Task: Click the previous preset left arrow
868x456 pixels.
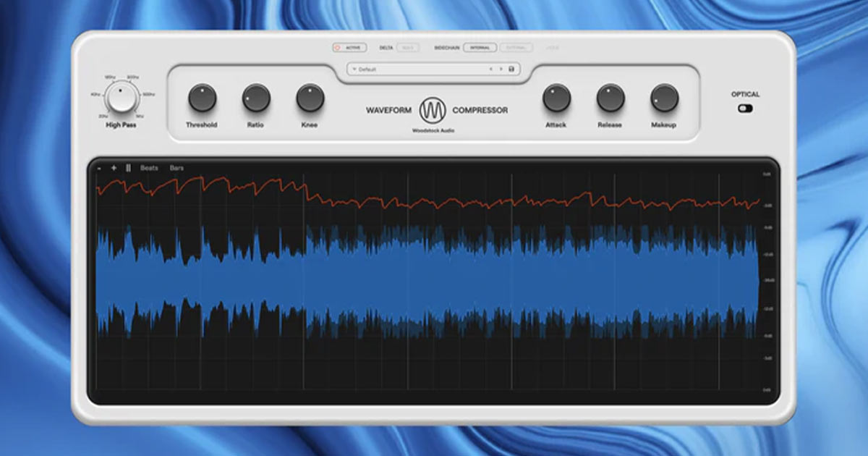Action: [491, 69]
